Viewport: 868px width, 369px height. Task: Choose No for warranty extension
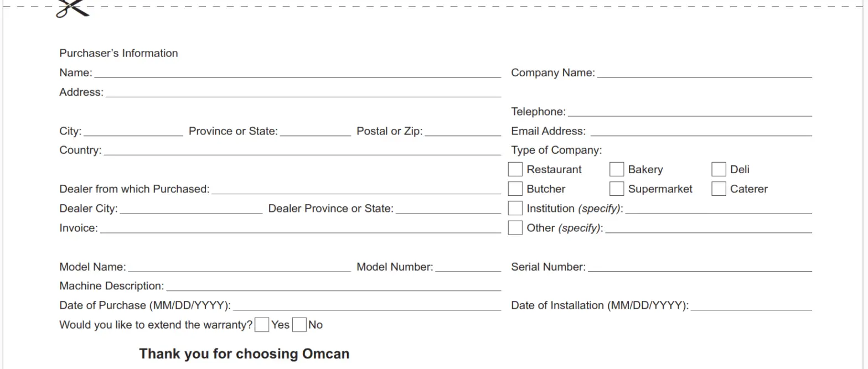[x=299, y=325]
